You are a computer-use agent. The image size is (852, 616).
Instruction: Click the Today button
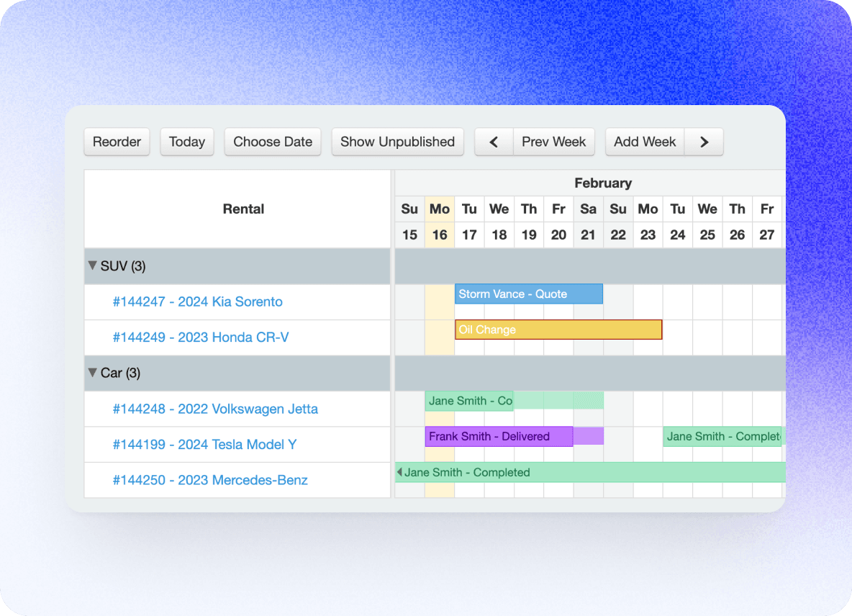(x=186, y=142)
